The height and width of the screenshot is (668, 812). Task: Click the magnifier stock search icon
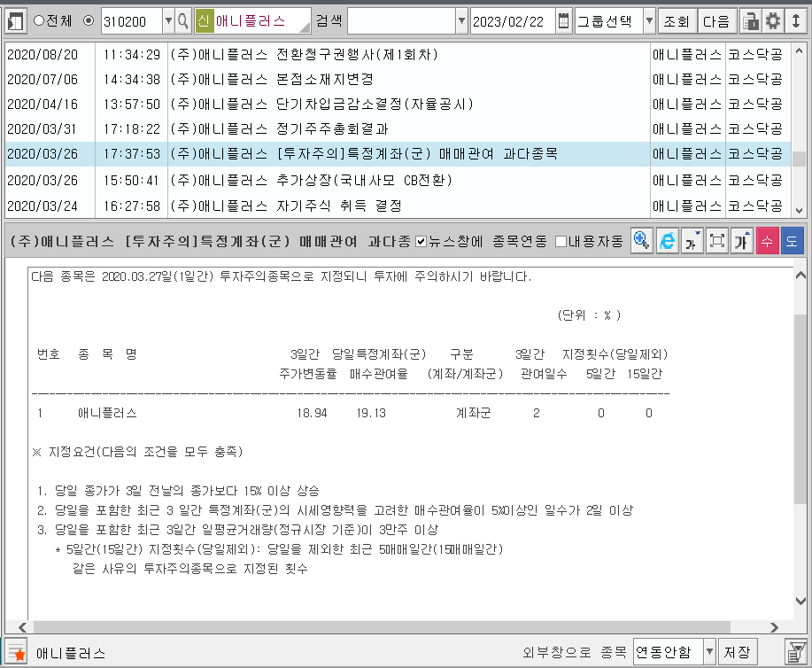click(183, 21)
